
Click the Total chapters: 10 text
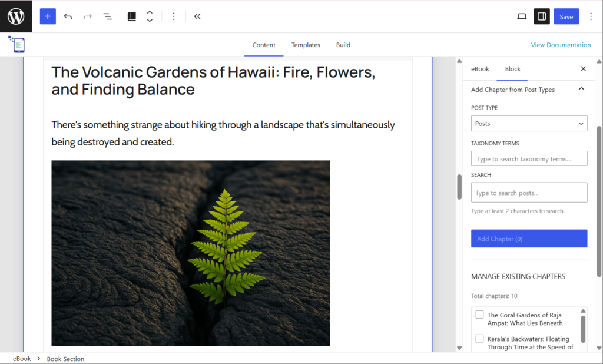point(494,296)
